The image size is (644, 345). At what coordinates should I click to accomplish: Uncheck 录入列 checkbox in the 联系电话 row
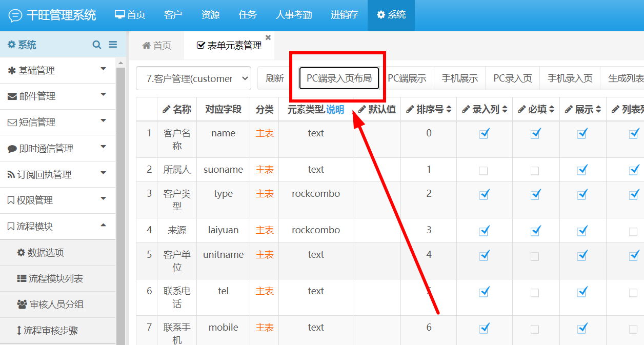click(484, 292)
